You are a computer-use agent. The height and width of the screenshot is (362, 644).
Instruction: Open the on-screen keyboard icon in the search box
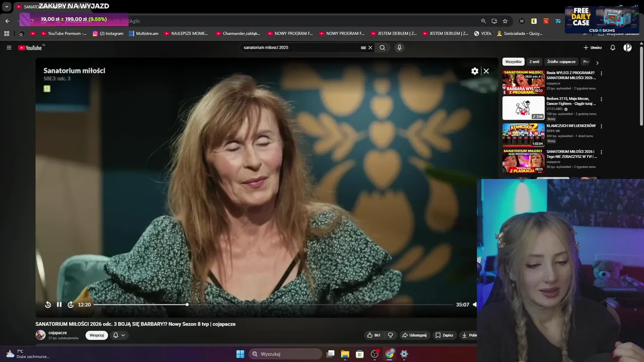(363, 48)
